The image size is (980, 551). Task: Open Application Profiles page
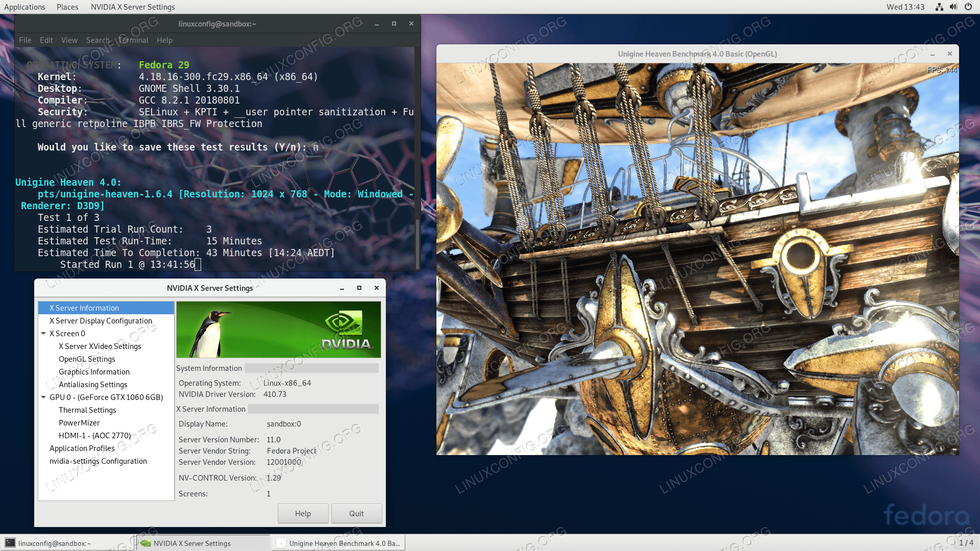(82, 448)
